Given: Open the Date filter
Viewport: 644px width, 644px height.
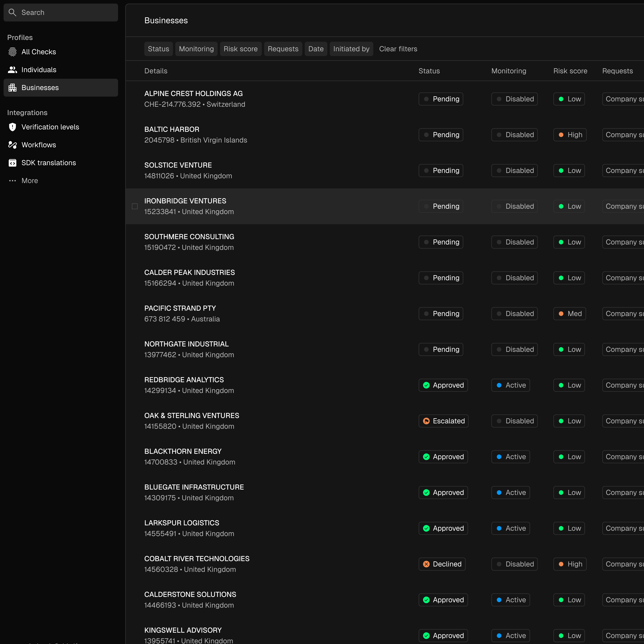Looking at the screenshot, I should [x=316, y=49].
